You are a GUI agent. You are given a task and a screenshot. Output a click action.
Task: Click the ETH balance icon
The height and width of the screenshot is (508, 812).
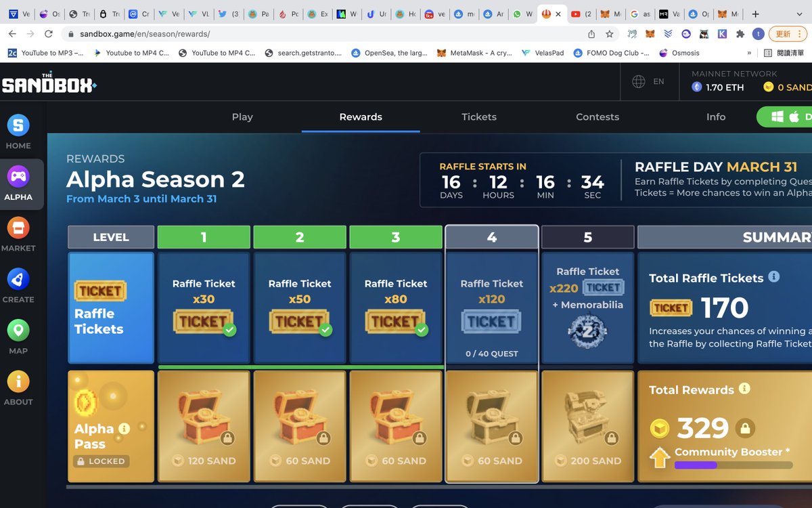coord(697,87)
